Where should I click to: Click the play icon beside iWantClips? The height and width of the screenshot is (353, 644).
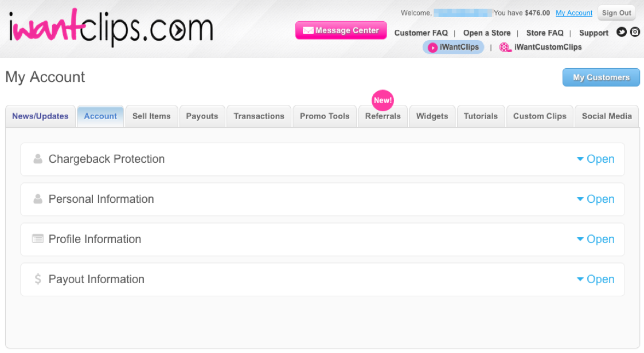(432, 48)
